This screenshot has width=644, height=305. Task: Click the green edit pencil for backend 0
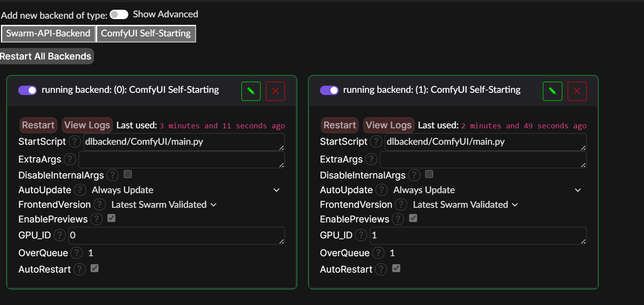pyautogui.click(x=251, y=91)
